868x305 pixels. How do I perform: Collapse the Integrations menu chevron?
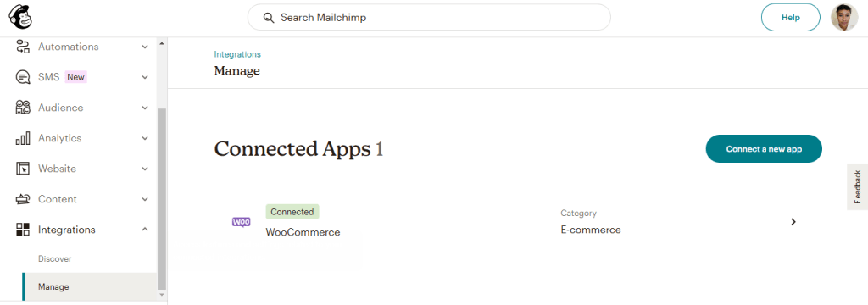[x=145, y=229]
